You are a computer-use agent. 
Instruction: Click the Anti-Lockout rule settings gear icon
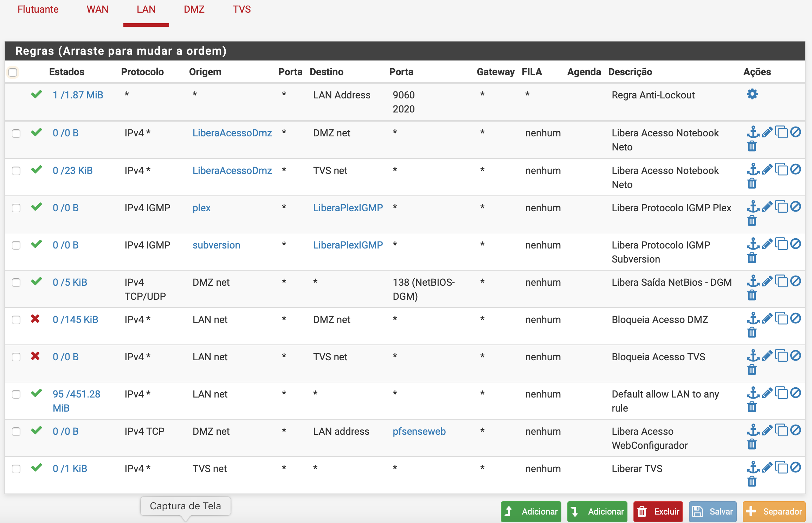point(752,94)
